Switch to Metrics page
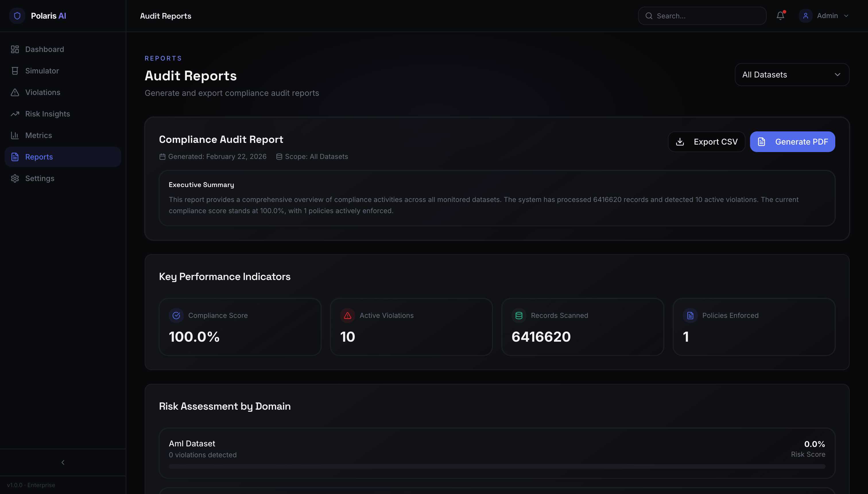 (x=63, y=135)
